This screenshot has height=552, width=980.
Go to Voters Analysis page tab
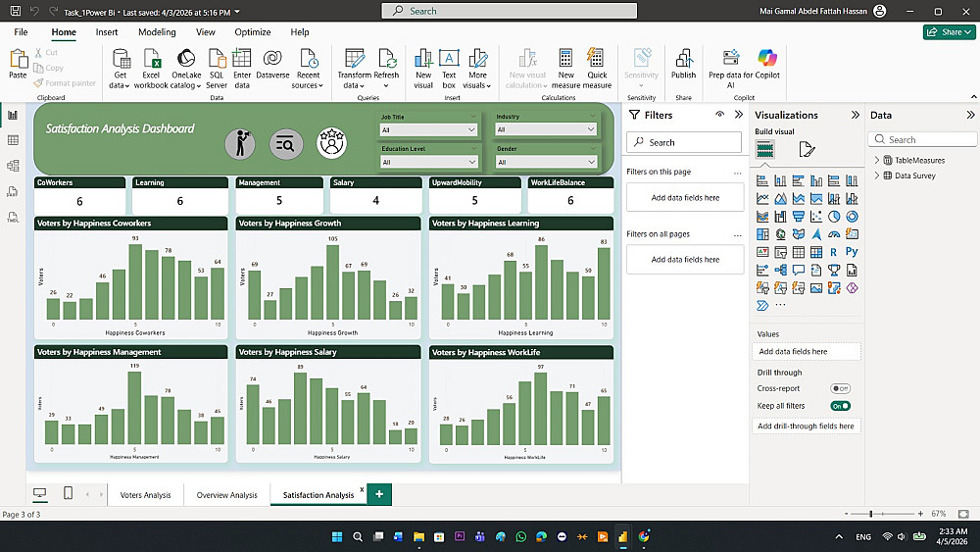[145, 494]
